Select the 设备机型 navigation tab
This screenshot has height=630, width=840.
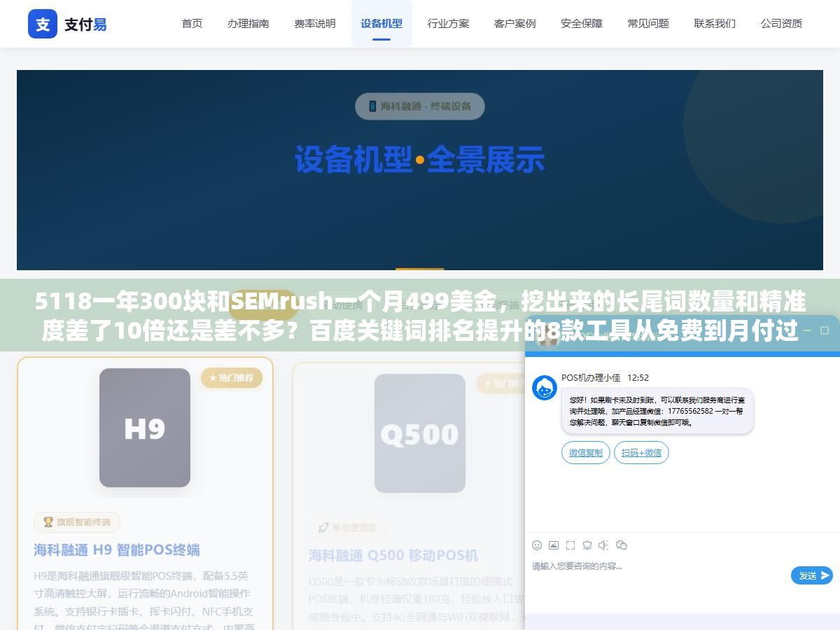point(381,24)
